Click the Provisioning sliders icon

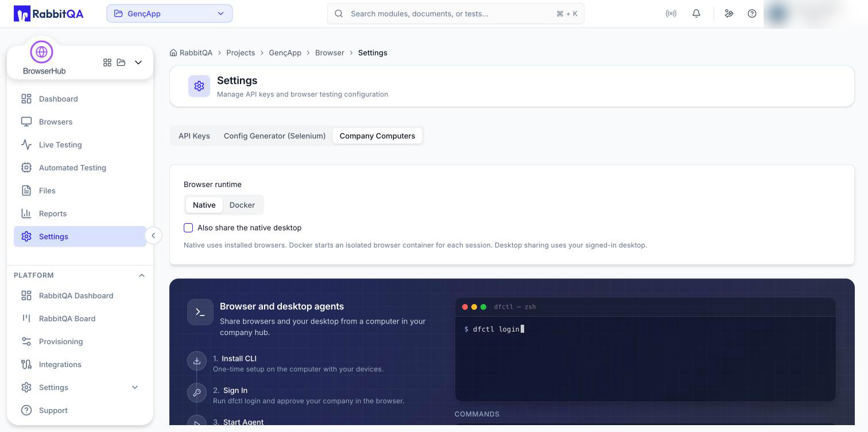(26, 341)
